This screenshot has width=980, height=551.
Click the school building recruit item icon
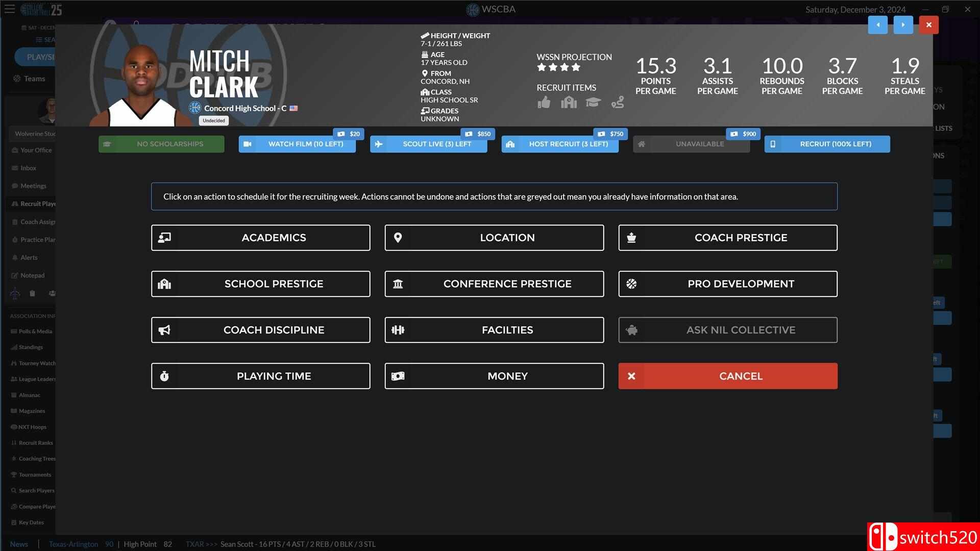click(569, 103)
